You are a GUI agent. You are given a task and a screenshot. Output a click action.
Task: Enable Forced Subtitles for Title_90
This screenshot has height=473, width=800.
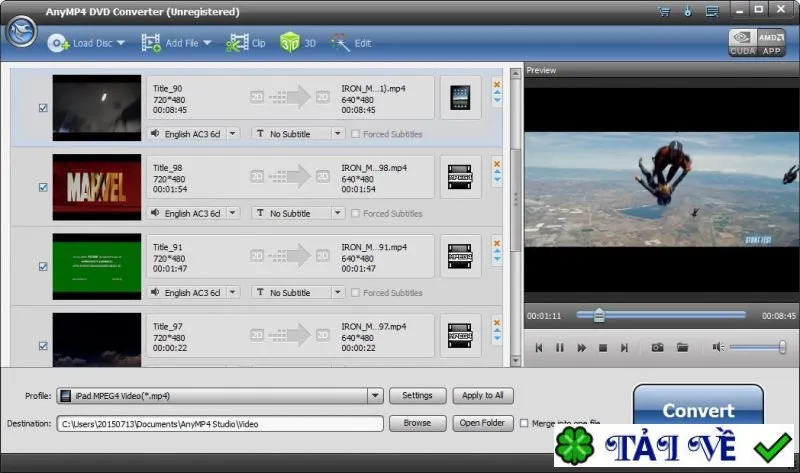(x=355, y=134)
